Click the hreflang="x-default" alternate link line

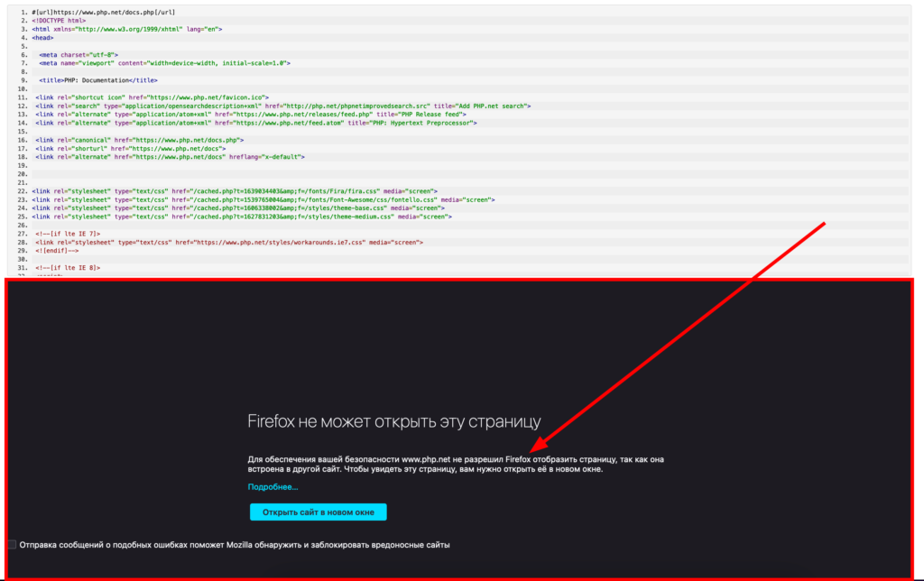click(171, 157)
